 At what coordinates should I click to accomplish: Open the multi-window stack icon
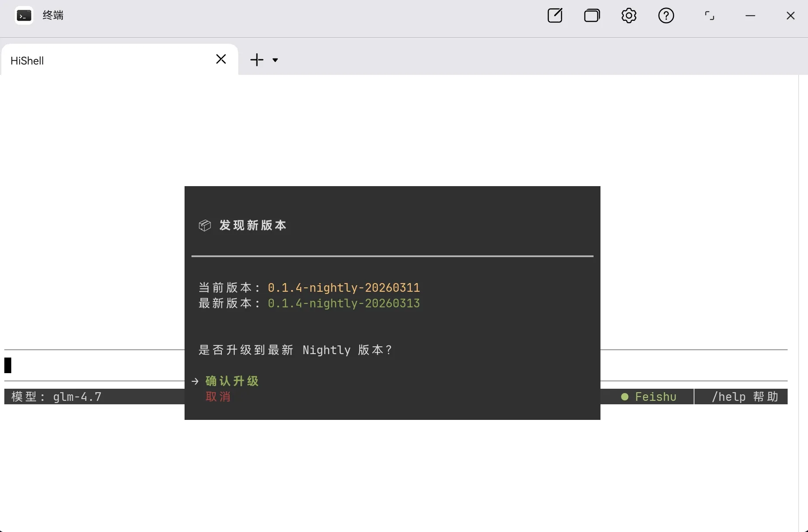click(x=592, y=16)
